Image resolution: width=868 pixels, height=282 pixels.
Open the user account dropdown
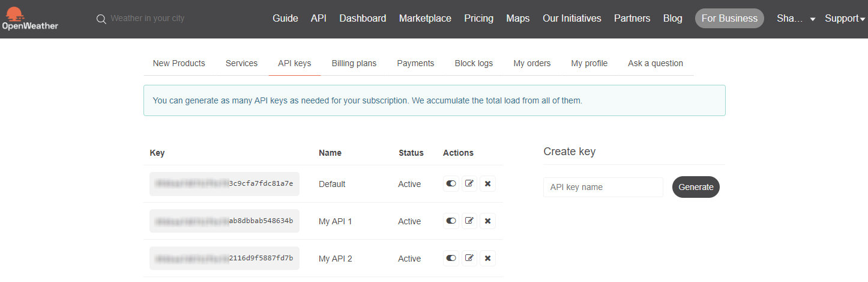pos(795,19)
